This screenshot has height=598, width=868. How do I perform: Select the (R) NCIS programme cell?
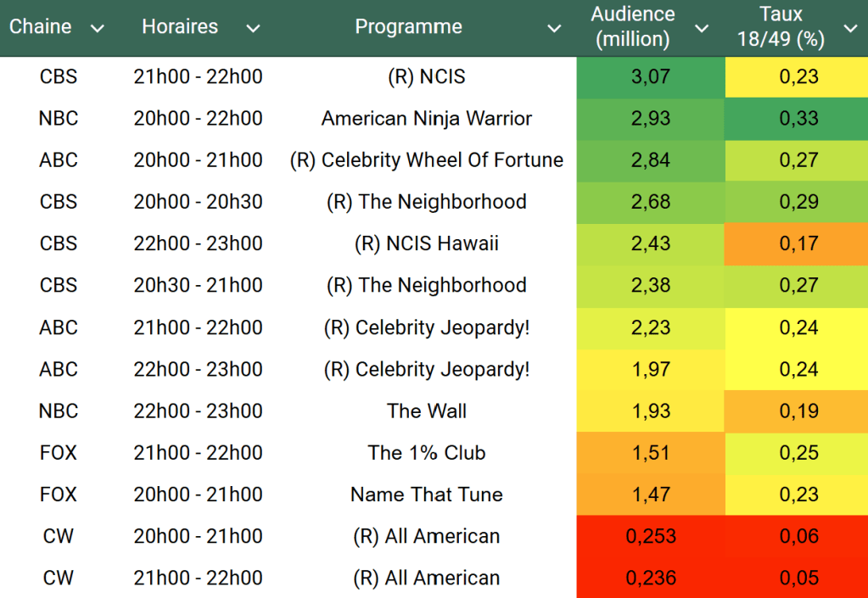(426, 77)
